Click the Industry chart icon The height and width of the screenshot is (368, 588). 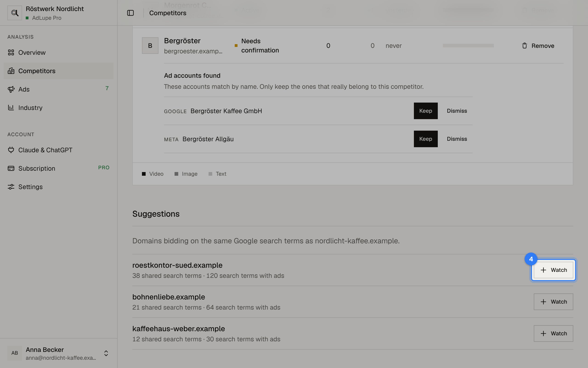tap(11, 108)
